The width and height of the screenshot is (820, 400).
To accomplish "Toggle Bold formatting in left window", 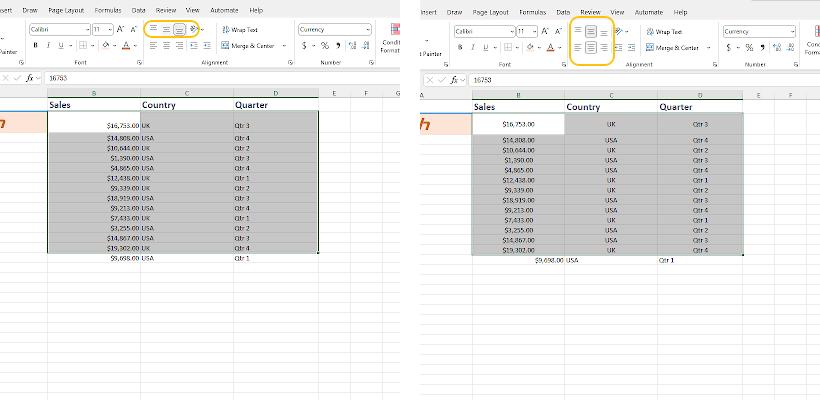I will click(35, 45).
